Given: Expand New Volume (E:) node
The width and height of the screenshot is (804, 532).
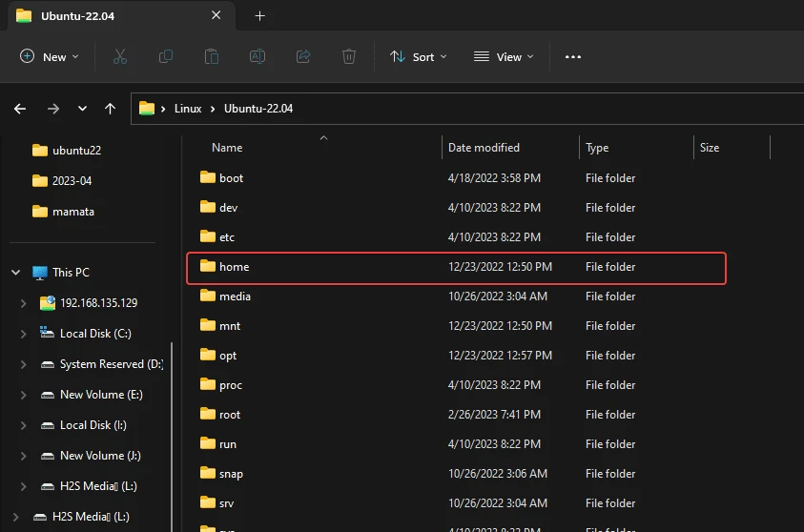Looking at the screenshot, I should pyautogui.click(x=23, y=395).
